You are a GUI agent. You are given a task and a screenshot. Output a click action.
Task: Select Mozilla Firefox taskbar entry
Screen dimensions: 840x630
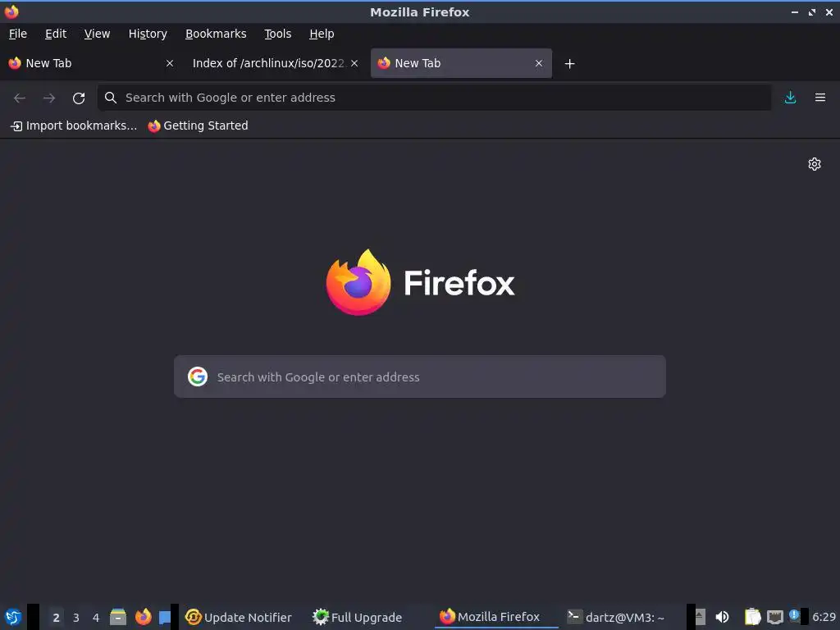pos(495,617)
